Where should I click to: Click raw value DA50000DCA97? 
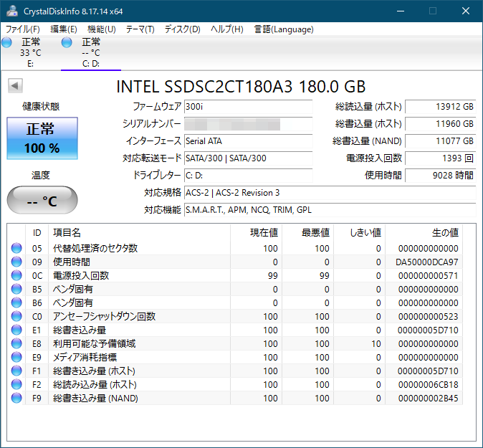427,262
